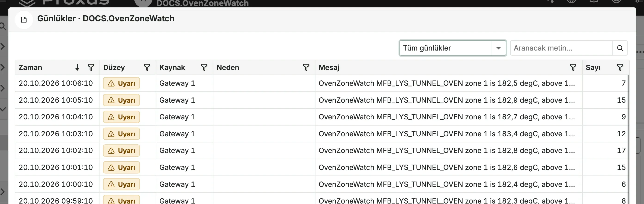Sort by the Sayı column header
The width and height of the screenshot is (644, 204).
(x=593, y=67)
